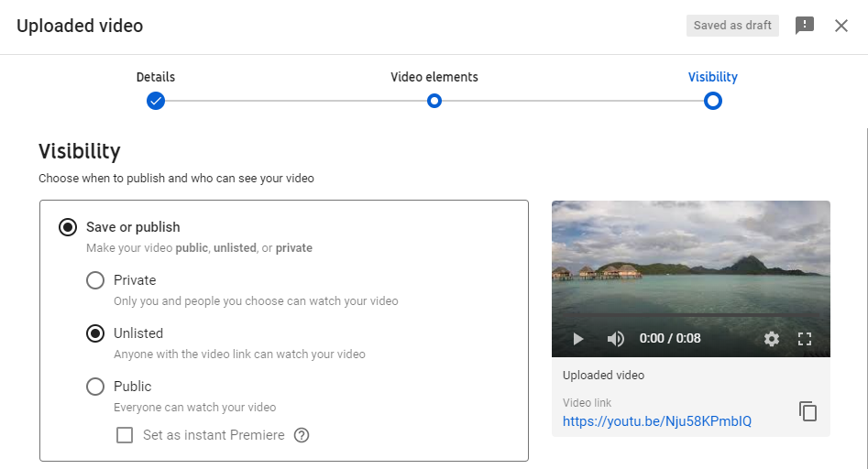Enable Set as instant Premiere checkbox
Screen dimensions: 868x469
[x=125, y=435]
